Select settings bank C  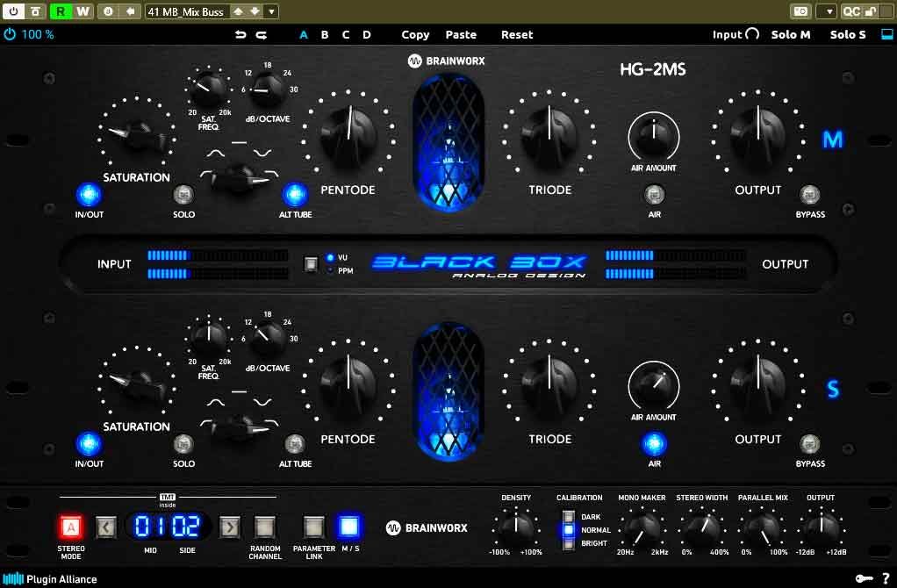346,35
